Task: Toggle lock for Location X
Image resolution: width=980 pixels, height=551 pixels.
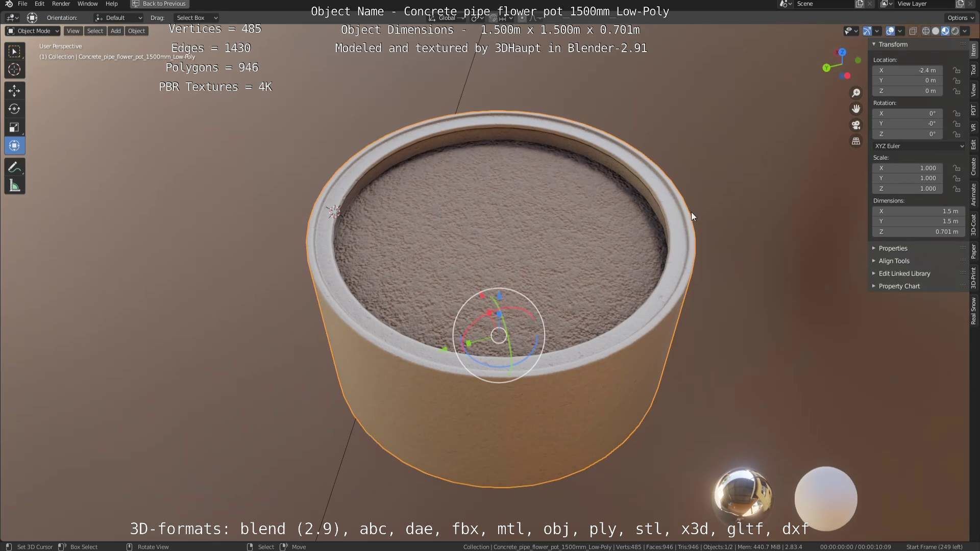Action: click(x=957, y=70)
